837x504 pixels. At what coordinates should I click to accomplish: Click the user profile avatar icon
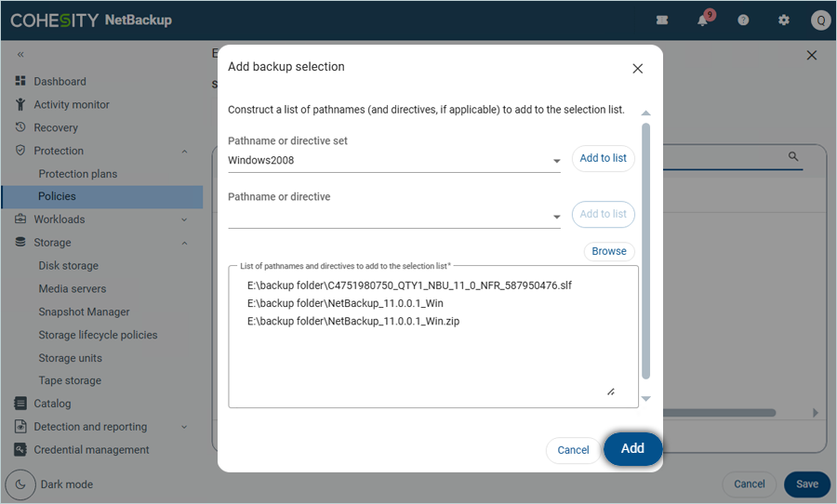click(819, 20)
